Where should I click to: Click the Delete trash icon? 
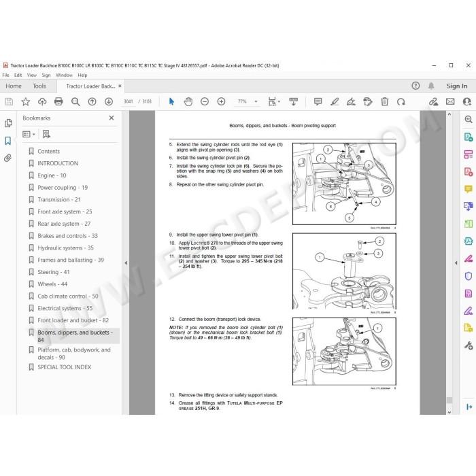point(385,101)
